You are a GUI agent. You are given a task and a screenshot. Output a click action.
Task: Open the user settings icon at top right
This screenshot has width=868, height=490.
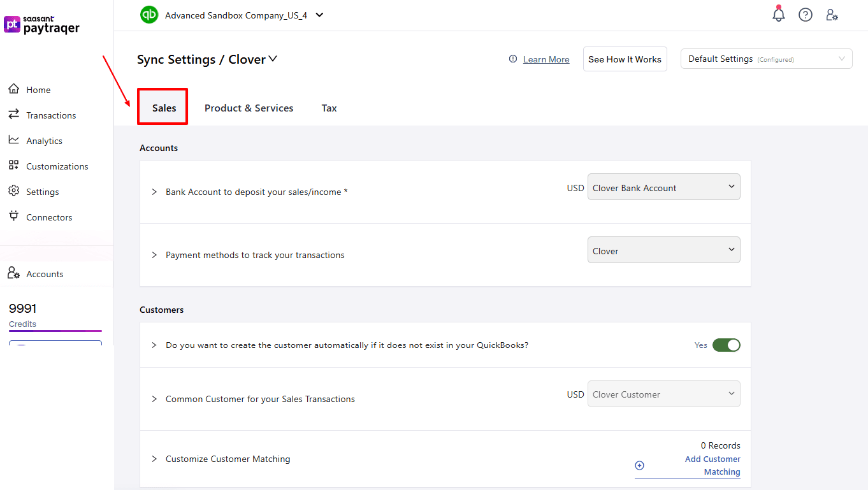[x=832, y=15]
